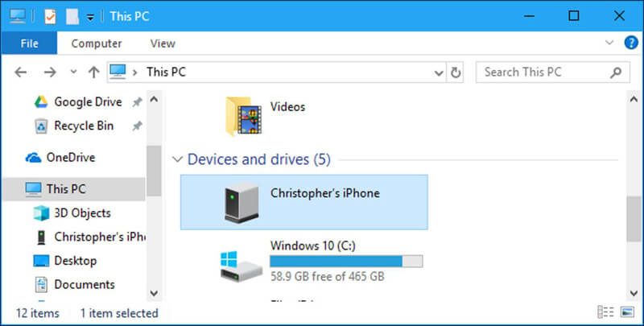
Task: Click the Devices and drives (5) header
Action: tap(258, 159)
